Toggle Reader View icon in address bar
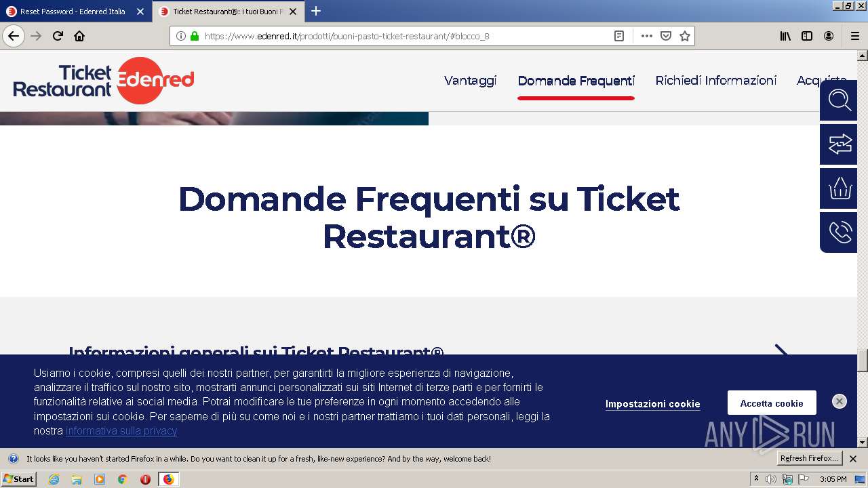The height and width of the screenshot is (488, 868). 619,36
